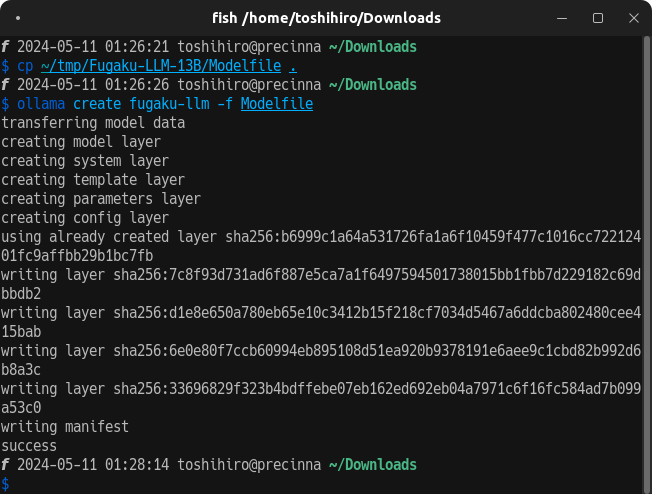Click the 'creating system layer' line
652x494 pixels.
tap(85, 161)
